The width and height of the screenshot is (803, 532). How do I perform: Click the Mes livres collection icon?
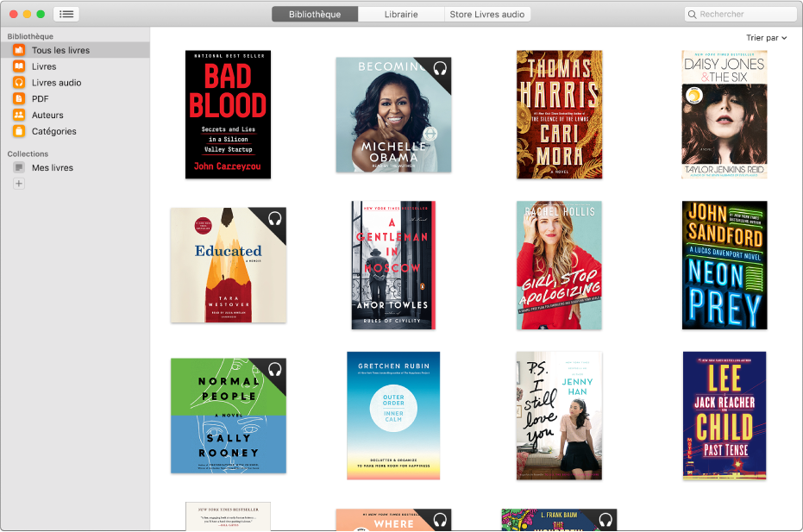(19, 167)
